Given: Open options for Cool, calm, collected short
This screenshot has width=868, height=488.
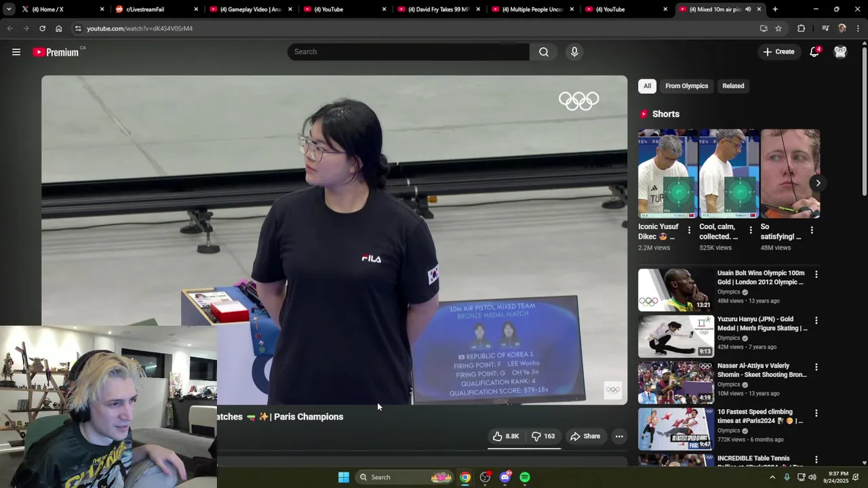Looking at the screenshot, I should tap(750, 230).
